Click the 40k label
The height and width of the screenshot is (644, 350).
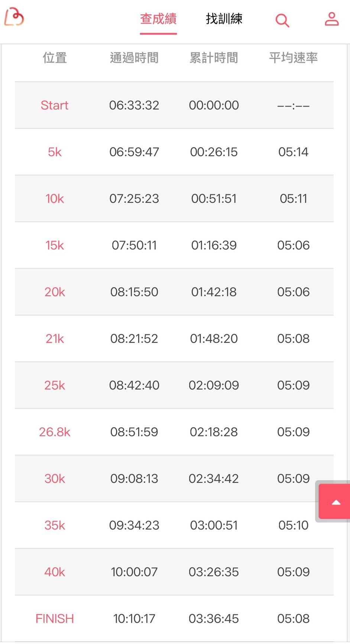tap(55, 572)
